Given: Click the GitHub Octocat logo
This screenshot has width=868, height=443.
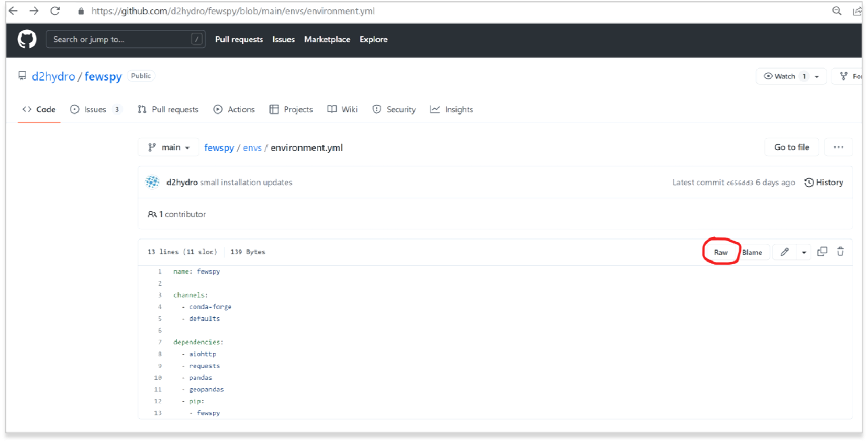Looking at the screenshot, I should click(x=27, y=39).
